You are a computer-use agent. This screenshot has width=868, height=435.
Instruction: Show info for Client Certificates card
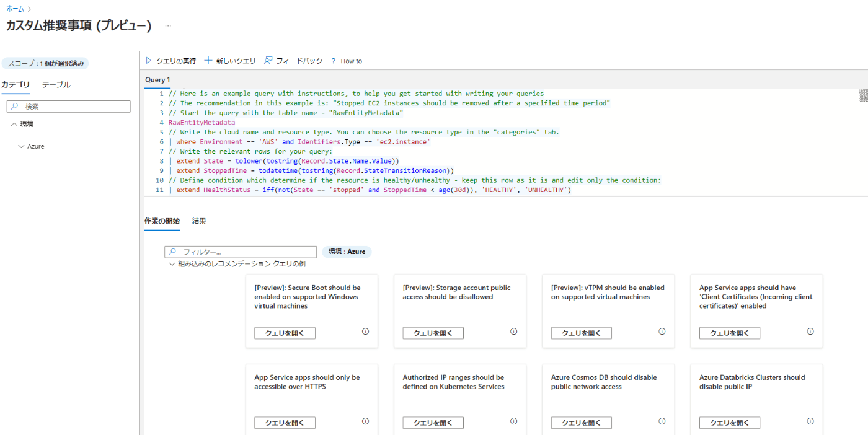810,332
